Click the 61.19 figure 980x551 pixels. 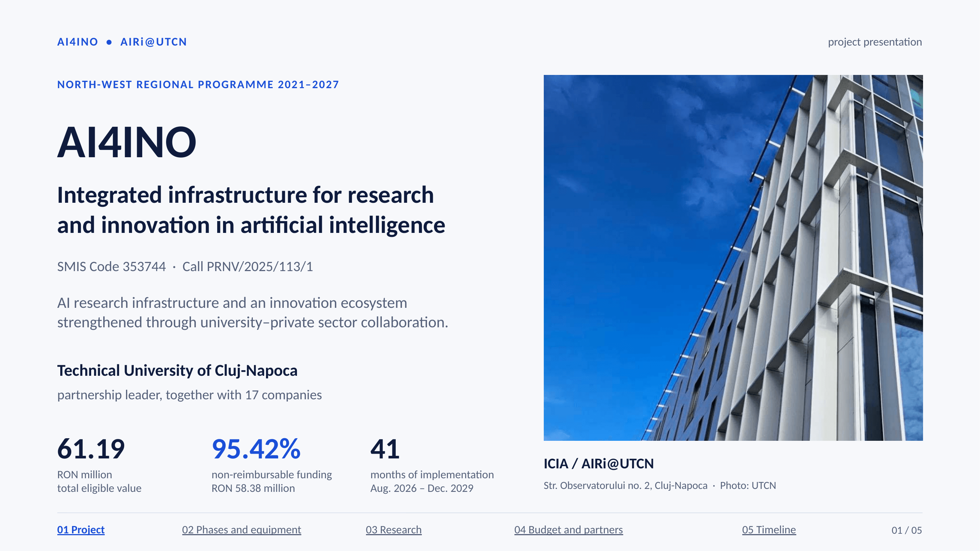pos(91,449)
